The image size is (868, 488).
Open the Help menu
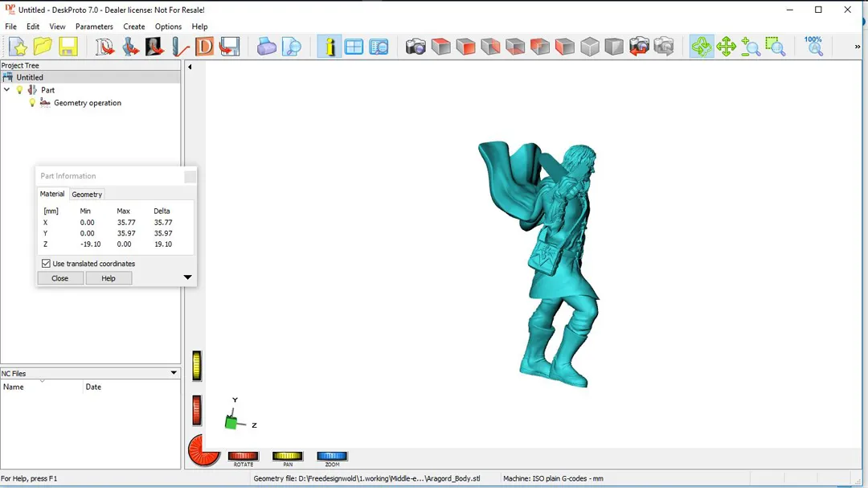[199, 27]
